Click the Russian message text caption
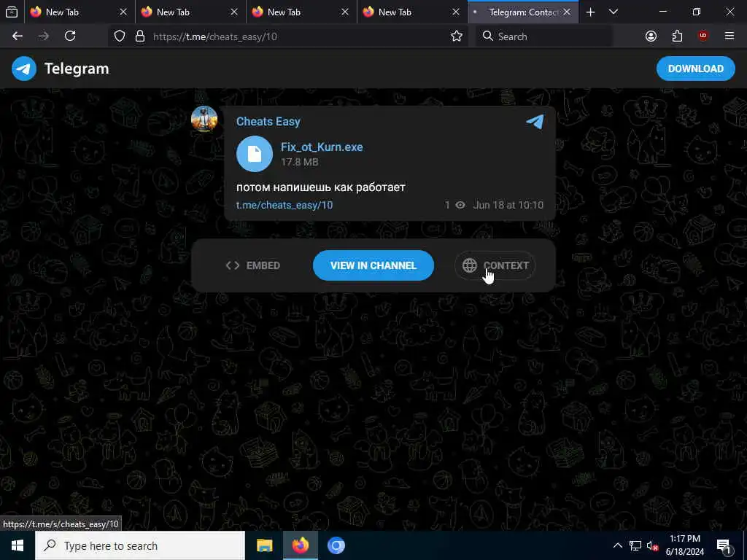 click(321, 187)
